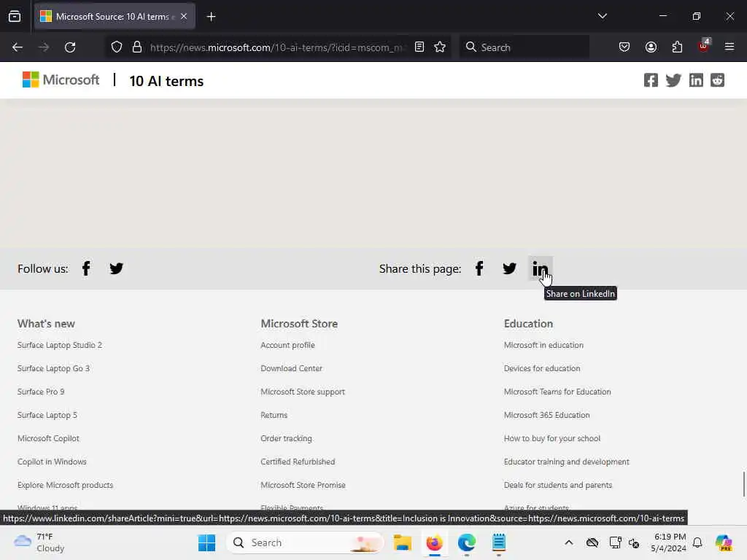Open Pocket save icon

624,47
